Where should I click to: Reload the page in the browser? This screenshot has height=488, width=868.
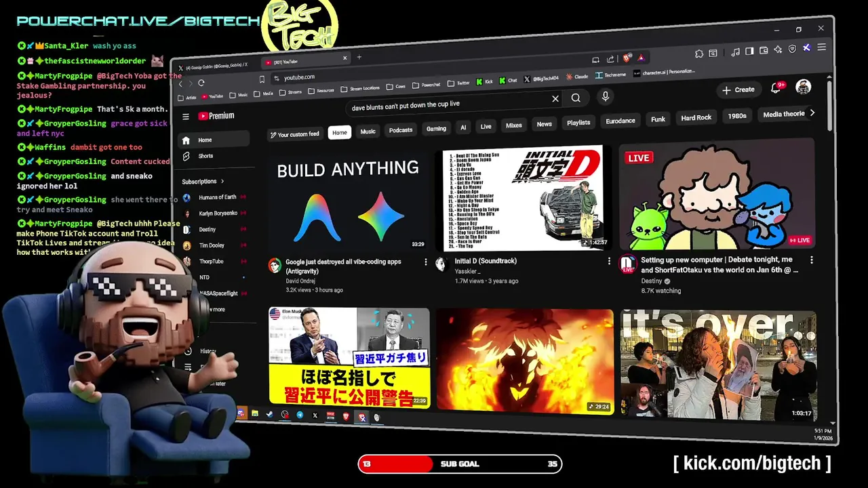[201, 83]
